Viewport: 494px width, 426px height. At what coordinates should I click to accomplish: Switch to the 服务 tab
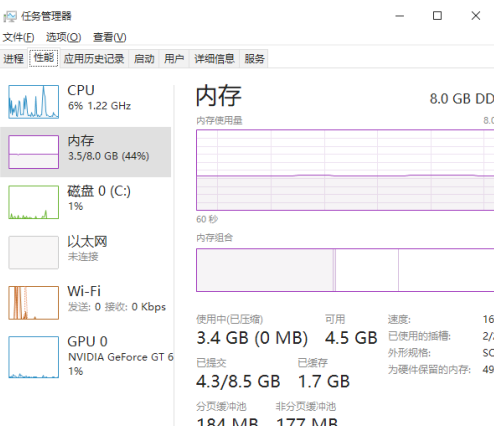coord(254,59)
